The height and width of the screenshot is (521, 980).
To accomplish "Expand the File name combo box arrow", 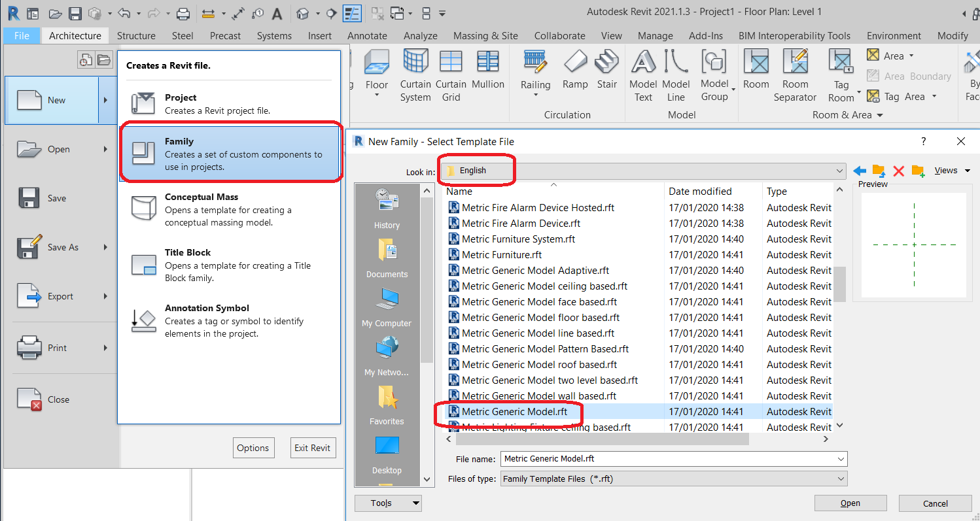I will [x=841, y=459].
